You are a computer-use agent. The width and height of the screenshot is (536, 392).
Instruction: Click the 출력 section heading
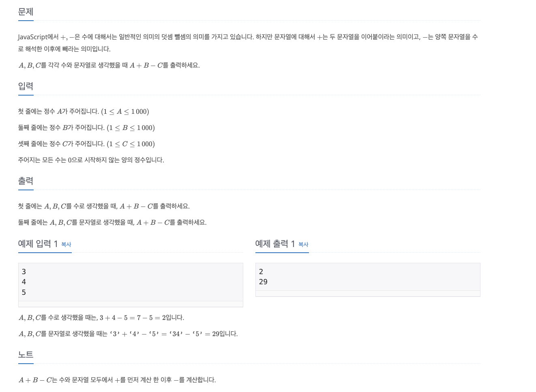pos(26,181)
